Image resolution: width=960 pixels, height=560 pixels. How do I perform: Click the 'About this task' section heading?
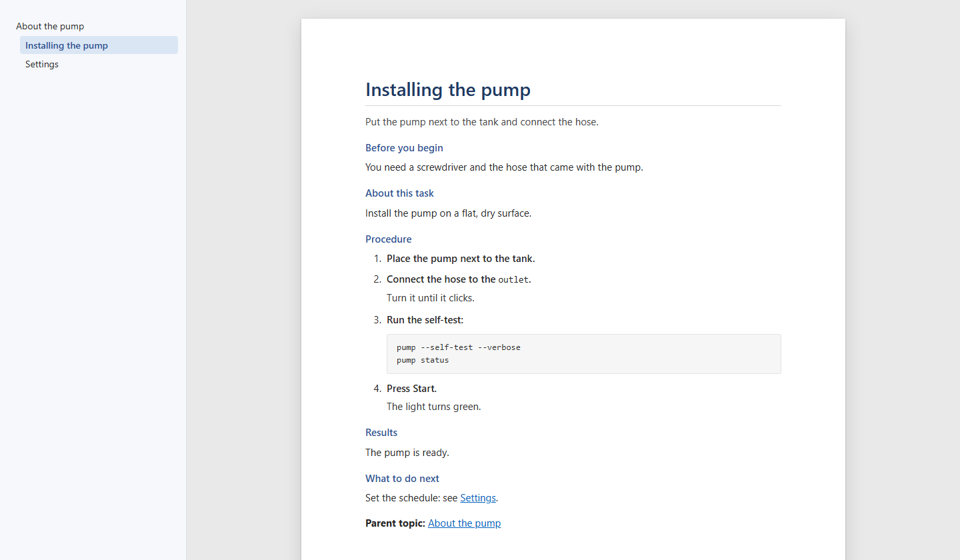pyautogui.click(x=399, y=193)
